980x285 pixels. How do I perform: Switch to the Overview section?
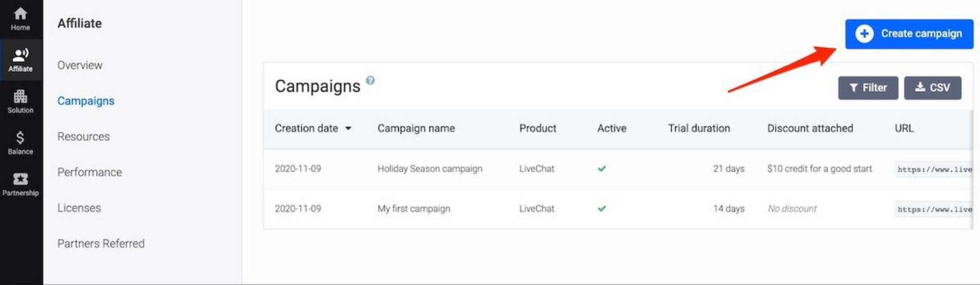[x=79, y=65]
